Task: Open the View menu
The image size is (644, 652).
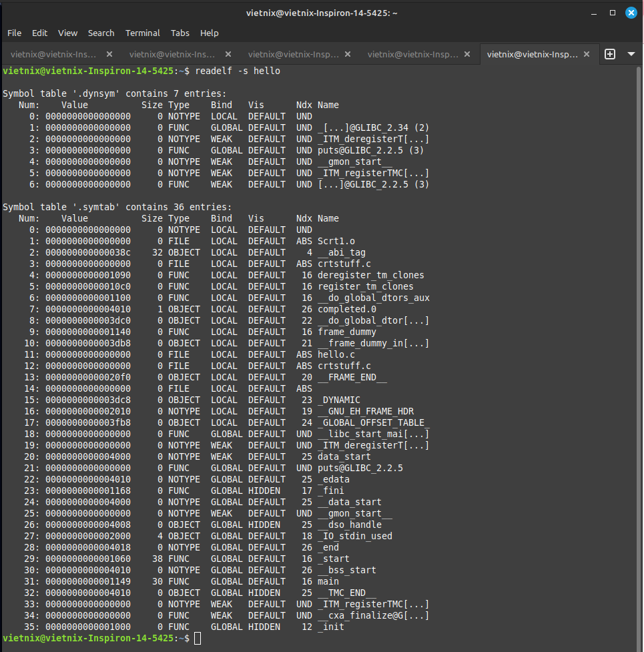Action: (67, 33)
